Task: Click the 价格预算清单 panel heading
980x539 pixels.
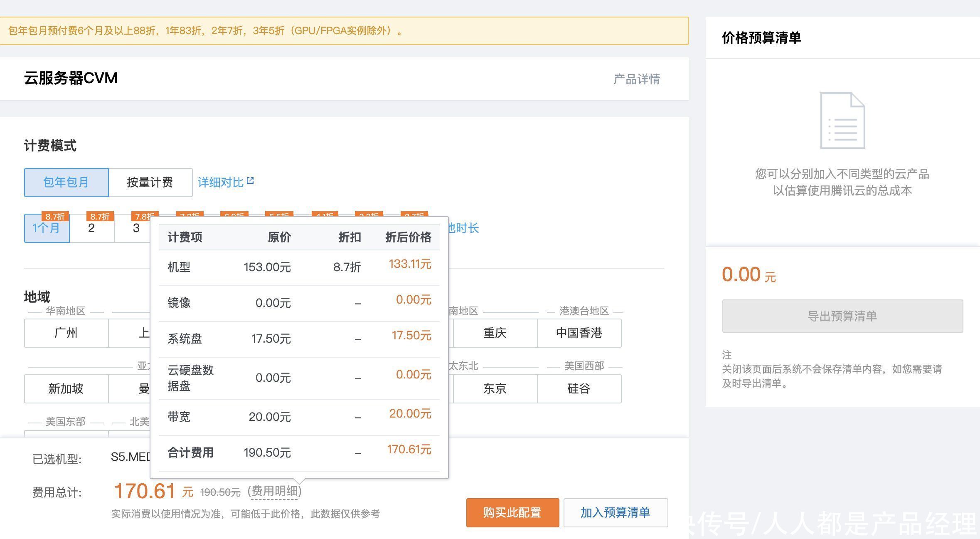Action: (761, 38)
